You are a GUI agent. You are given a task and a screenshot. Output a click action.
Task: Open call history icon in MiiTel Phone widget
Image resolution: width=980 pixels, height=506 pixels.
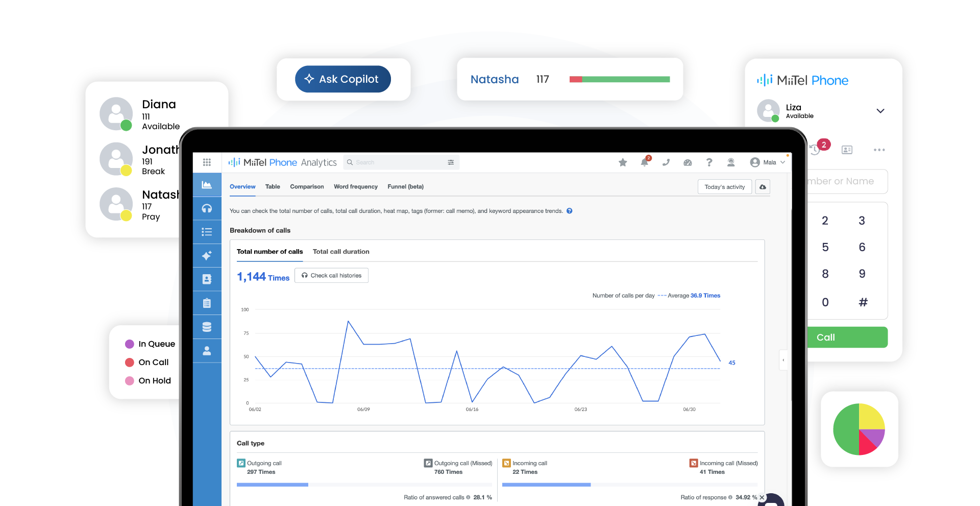[x=815, y=150]
